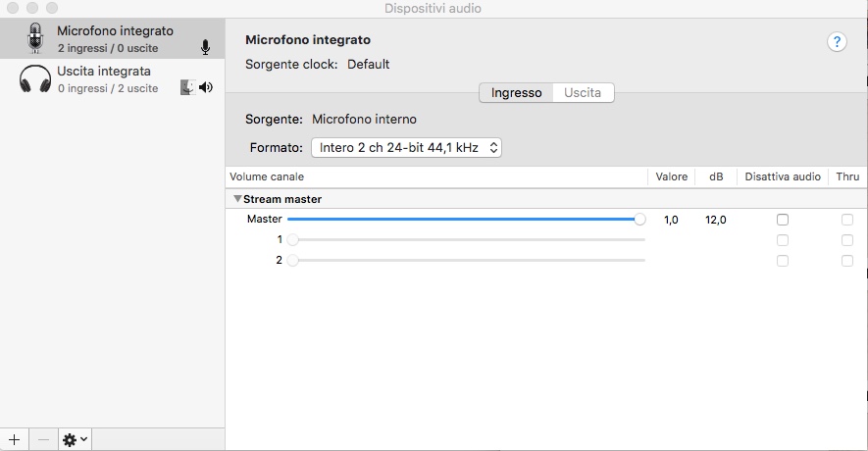The height and width of the screenshot is (451, 868).
Task: Select the Microfono integrato microphone icon
Action: point(35,38)
